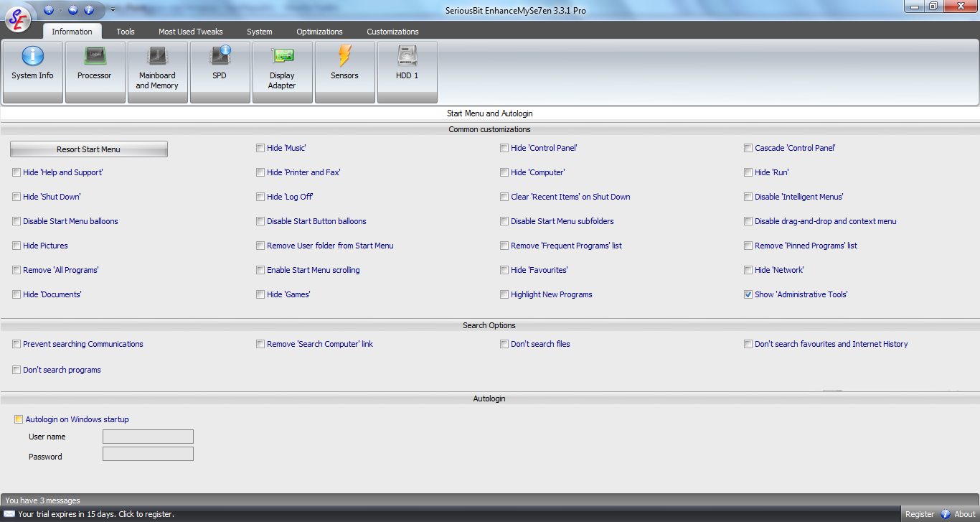Open the Processor information page
980x522 pixels.
[x=95, y=72]
